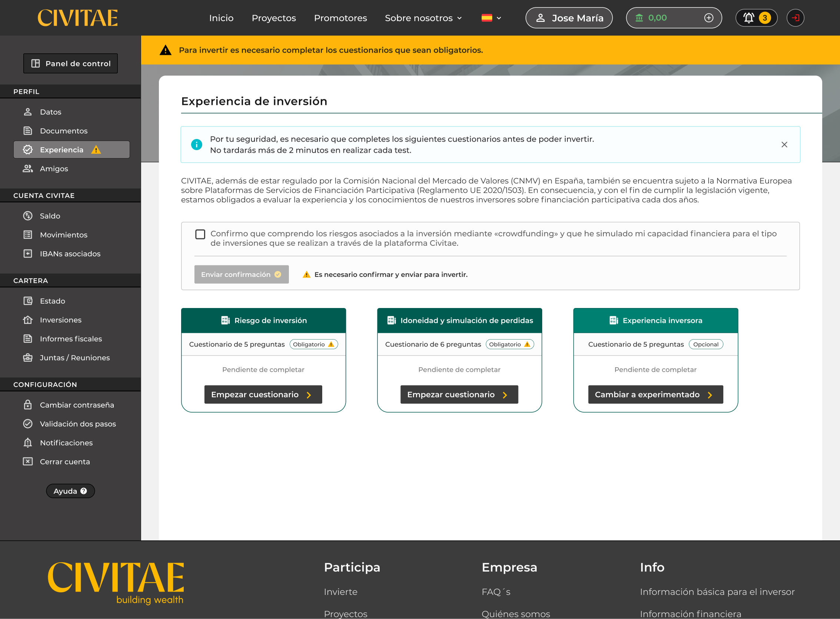This screenshot has width=840, height=619.
Task: Click the Cerrar cuenta X-box icon
Action: coord(28,461)
